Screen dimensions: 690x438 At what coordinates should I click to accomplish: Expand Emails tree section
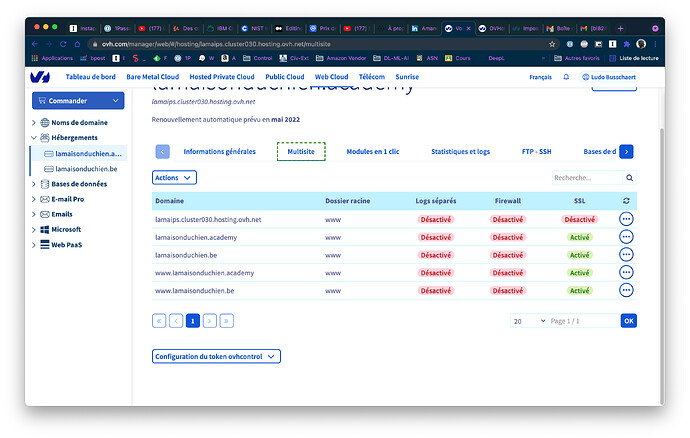click(x=34, y=214)
